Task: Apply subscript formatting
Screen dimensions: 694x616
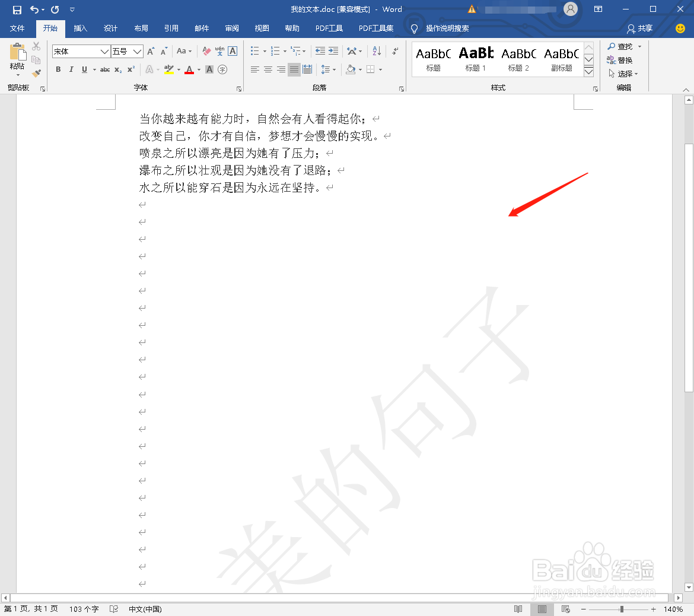Action: coord(117,69)
